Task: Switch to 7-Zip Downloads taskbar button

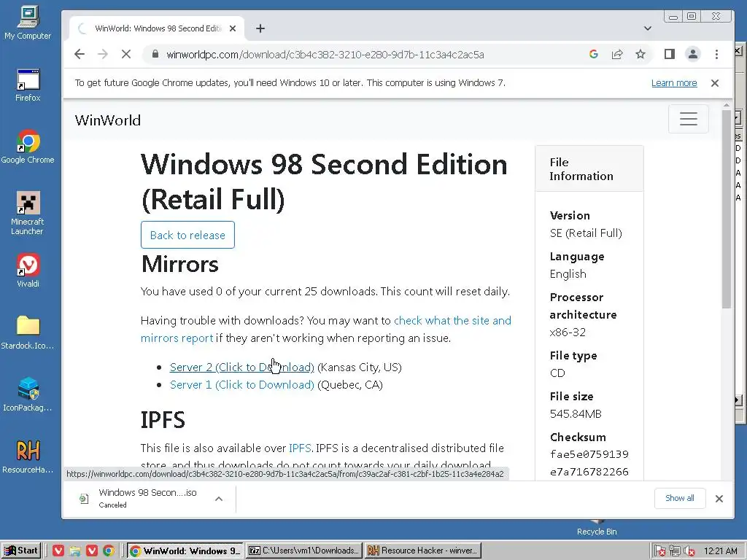Action: click(304, 551)
